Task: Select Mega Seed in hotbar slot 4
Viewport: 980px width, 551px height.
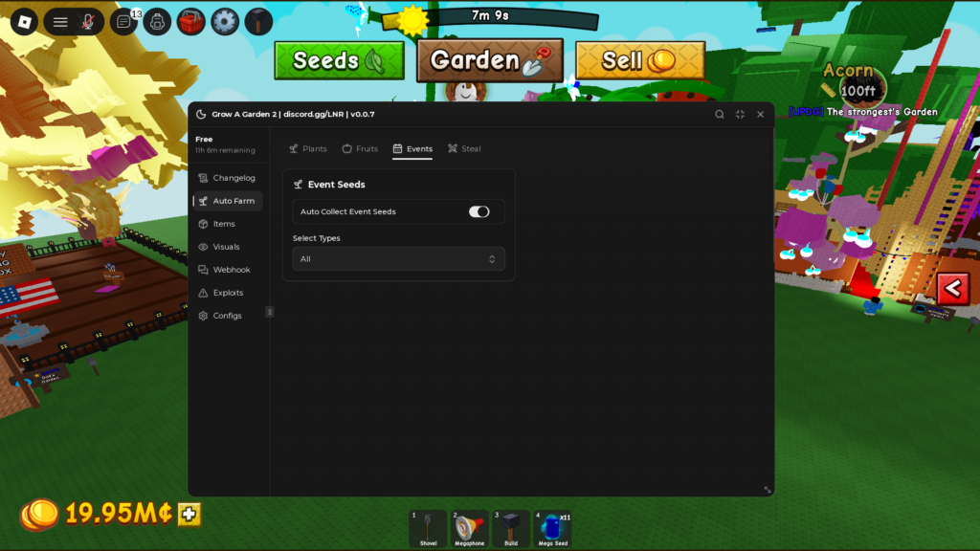Action: (x=552, y=528)
